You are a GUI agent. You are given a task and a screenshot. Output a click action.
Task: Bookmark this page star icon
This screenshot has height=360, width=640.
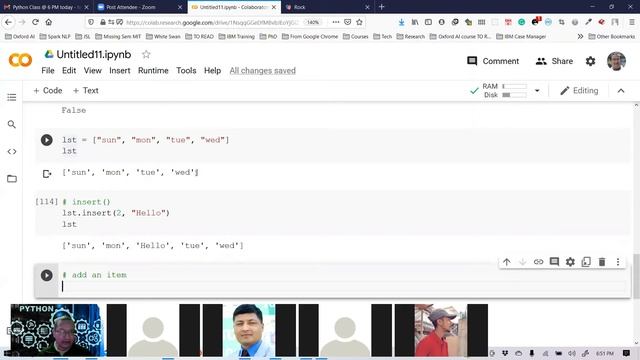tap(359, 22)
